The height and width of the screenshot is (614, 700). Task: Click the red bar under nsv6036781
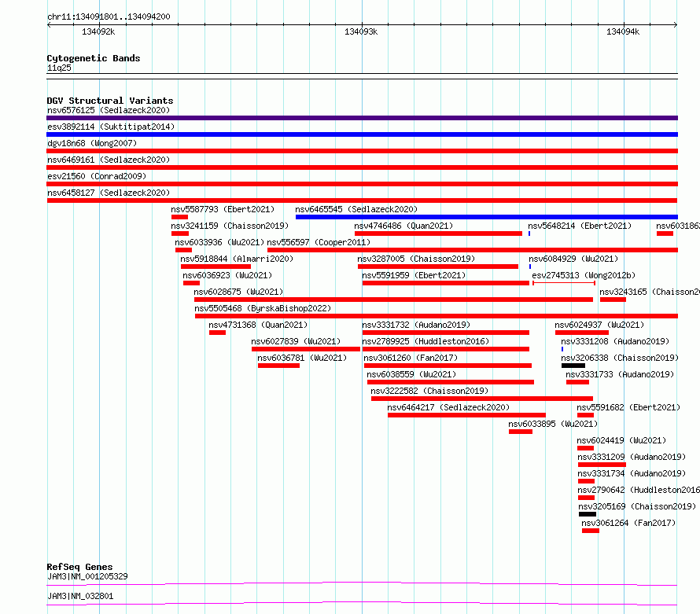279,366
